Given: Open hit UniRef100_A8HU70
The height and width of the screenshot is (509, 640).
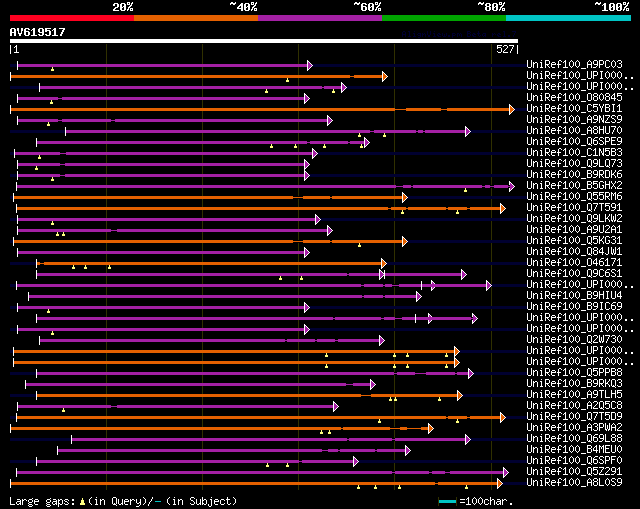Looking at the screenshot, I should click(574, 130).
